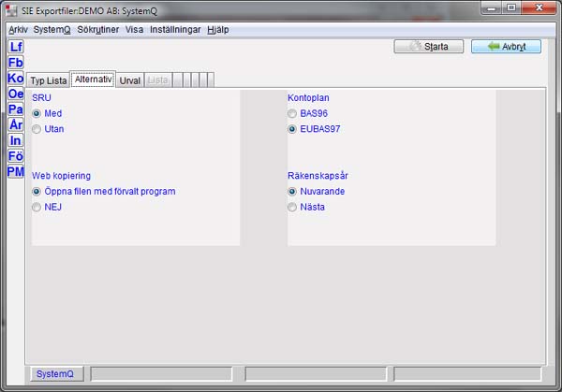This screenshot has height=392, width=562.
Task: Switch to the Typ Lista tab
Action: 47,80
